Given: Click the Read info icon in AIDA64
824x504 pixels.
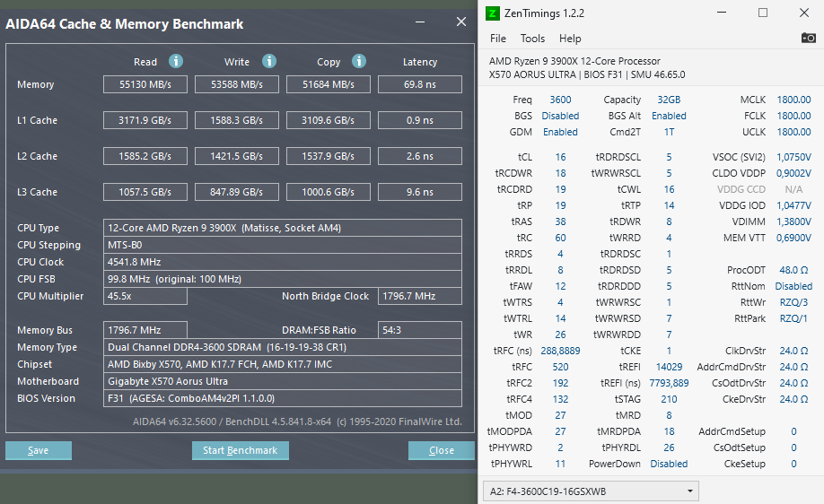Looking at the screenshot, I should pos(176,61).
